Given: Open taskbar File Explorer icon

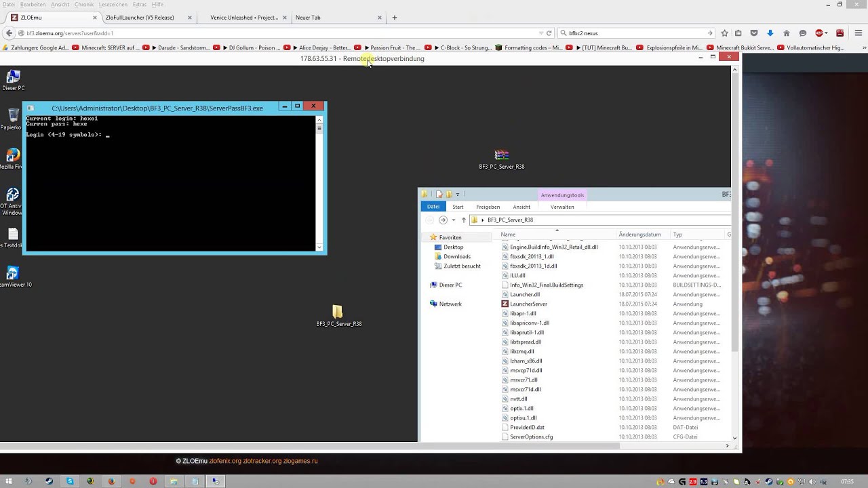Looking at the screenshot, I should 174,481.
